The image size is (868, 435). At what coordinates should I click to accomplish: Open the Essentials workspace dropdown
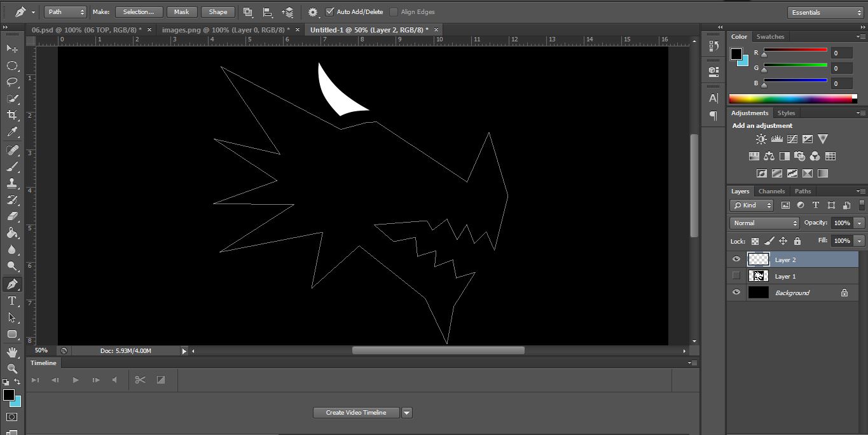[x=825, y=13]
